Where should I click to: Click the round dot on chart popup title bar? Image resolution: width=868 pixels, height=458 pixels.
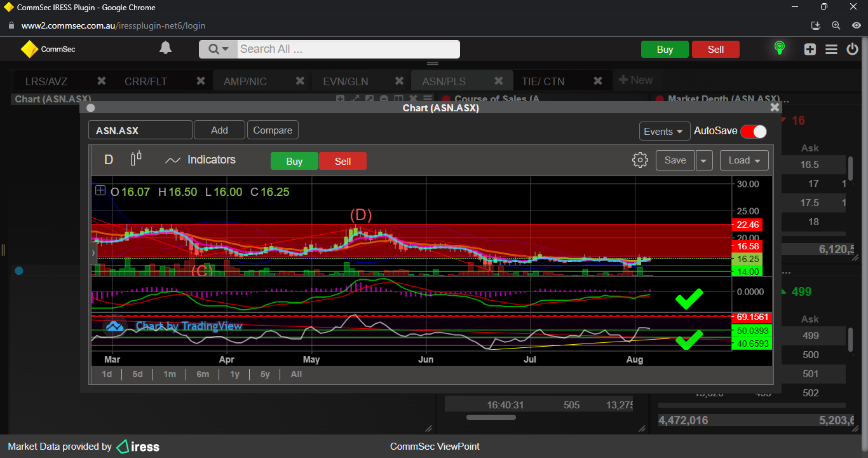tap(90, 108)
